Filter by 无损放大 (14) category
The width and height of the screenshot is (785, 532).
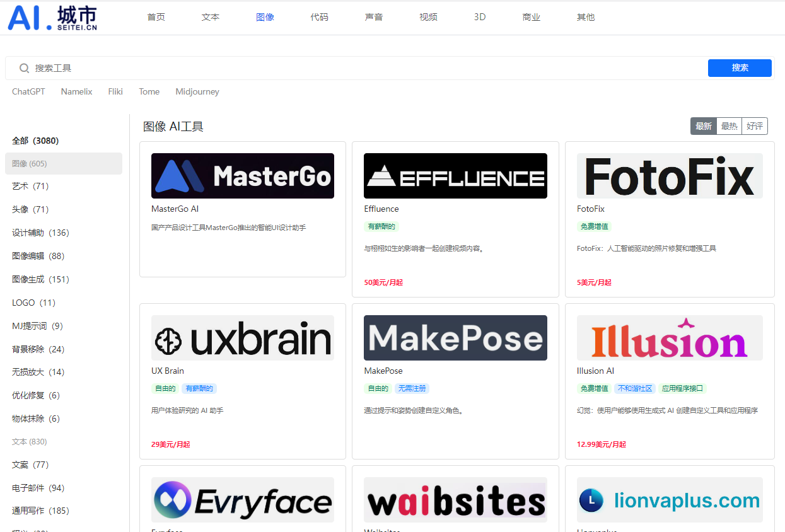[38, 372]
